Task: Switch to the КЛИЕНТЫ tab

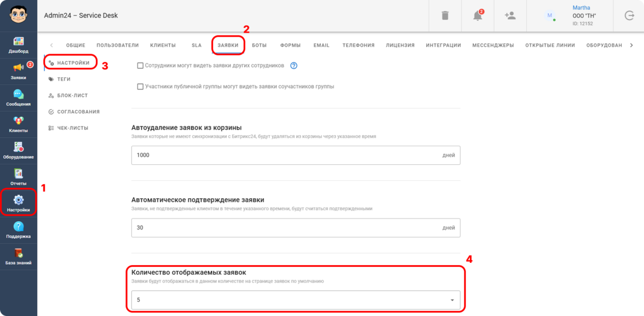Action: coord(163,45)
